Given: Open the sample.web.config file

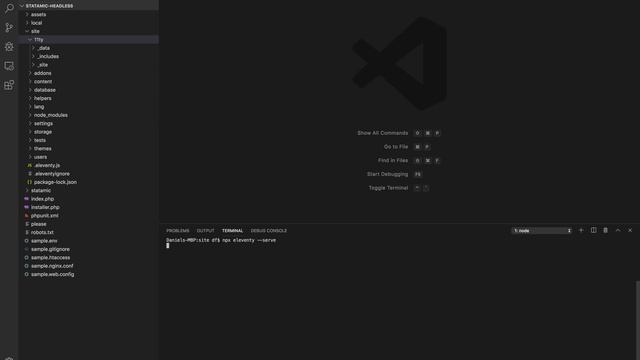Looking at the screenshot, I should (x=89, y=274).
